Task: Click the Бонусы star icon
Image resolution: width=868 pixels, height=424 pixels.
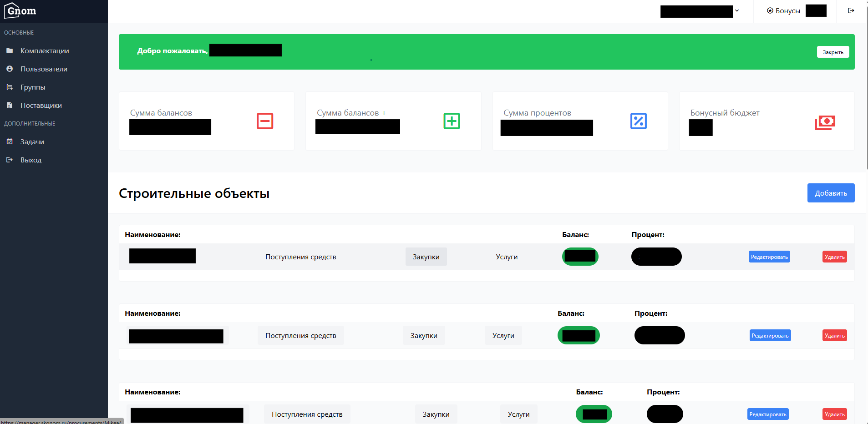Action: [770, 10]
